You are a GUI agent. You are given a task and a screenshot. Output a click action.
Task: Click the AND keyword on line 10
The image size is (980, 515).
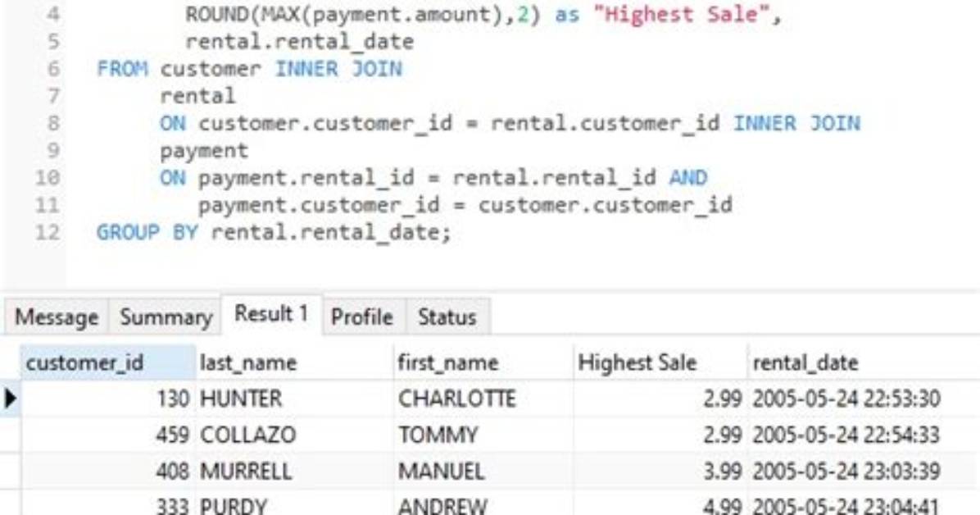688,178
